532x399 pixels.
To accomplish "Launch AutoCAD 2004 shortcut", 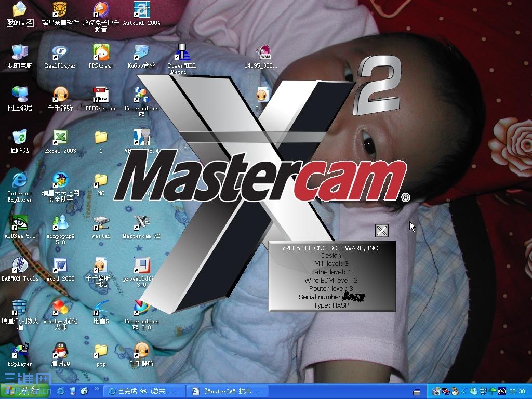I will (141, 14).
